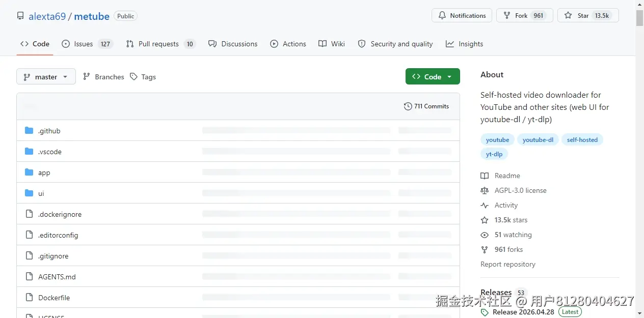This screenshot has height=318, width=644.
Task: Open the Dockerfile file
Action: [54, 298]
